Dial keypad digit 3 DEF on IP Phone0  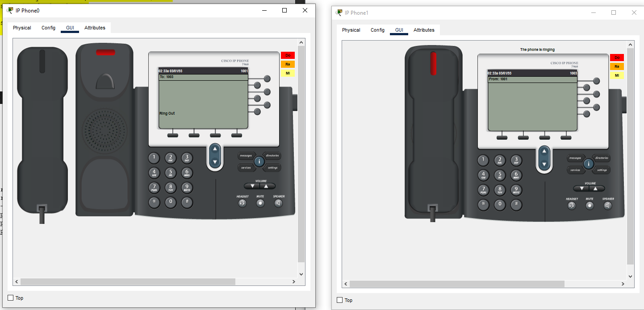187,157
